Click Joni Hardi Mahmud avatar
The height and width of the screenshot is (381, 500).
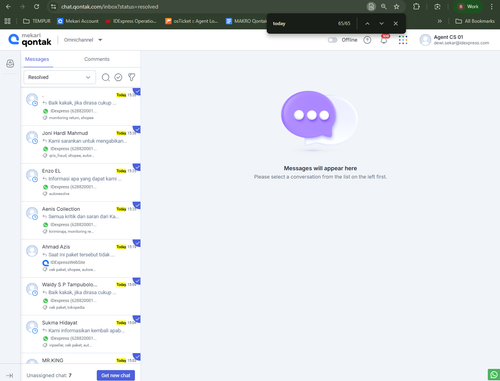32,137
